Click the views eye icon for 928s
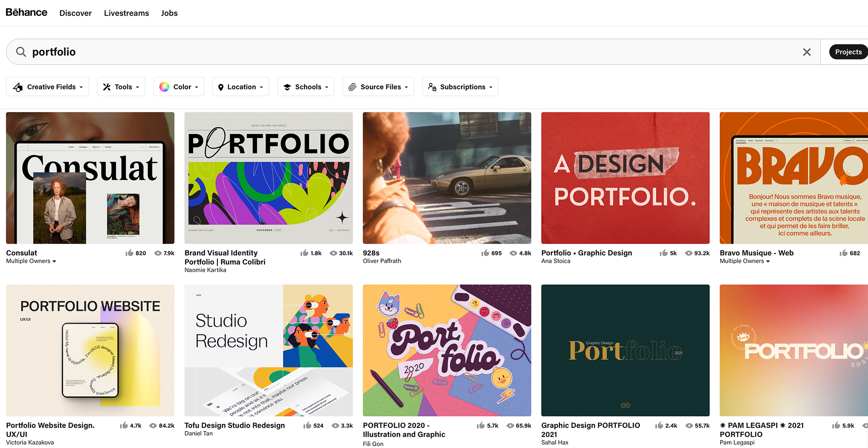Image resolution: width=868 pixels, height=448 pixels. point(514,253)
